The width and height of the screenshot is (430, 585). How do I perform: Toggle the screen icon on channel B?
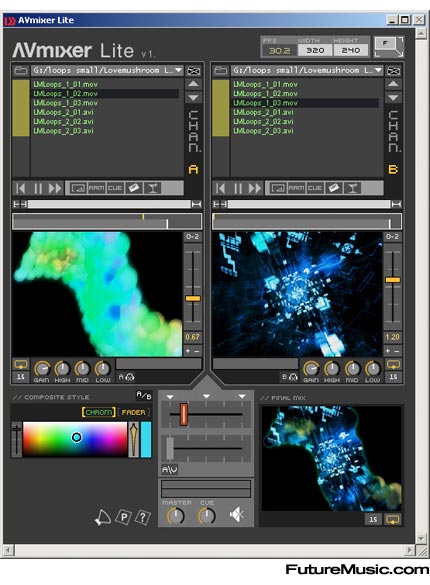(x=278, y=188)
